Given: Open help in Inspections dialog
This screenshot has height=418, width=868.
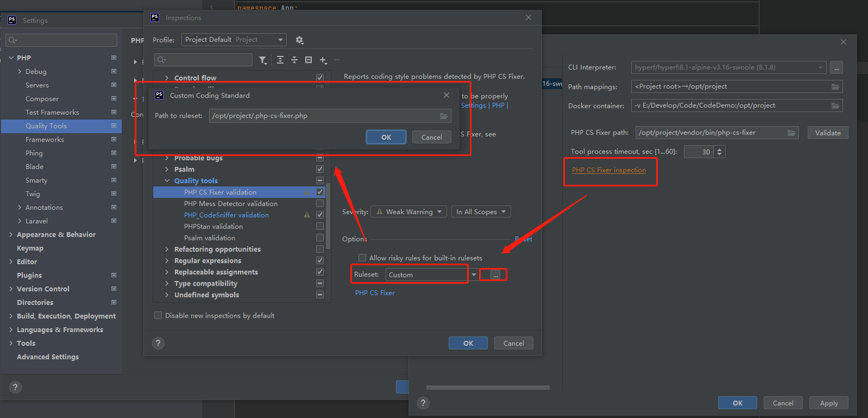Looking at the screenshot, I should (158, 343).
